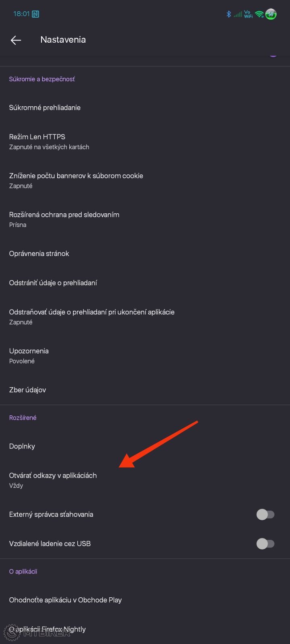Tap the VoWiFi status icon

pyautogui.click(x=248, y=14)
